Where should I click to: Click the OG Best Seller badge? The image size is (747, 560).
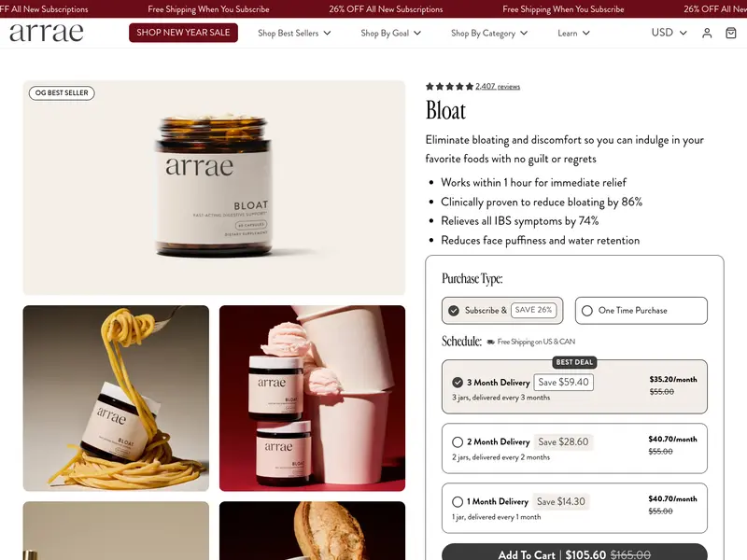click(x=62, y=92)
